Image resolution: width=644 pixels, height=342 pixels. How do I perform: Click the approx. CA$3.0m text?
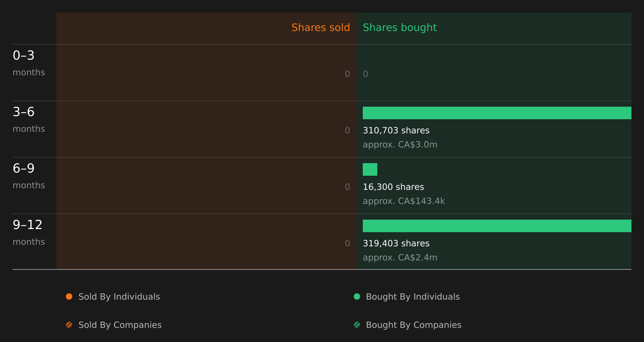tap(400, 145)
